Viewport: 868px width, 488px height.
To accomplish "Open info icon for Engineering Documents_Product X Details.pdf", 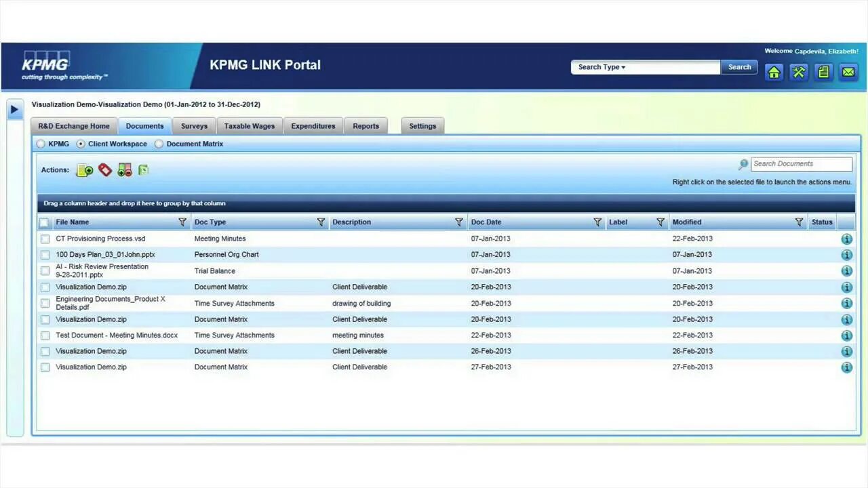I will pos(846,304).
